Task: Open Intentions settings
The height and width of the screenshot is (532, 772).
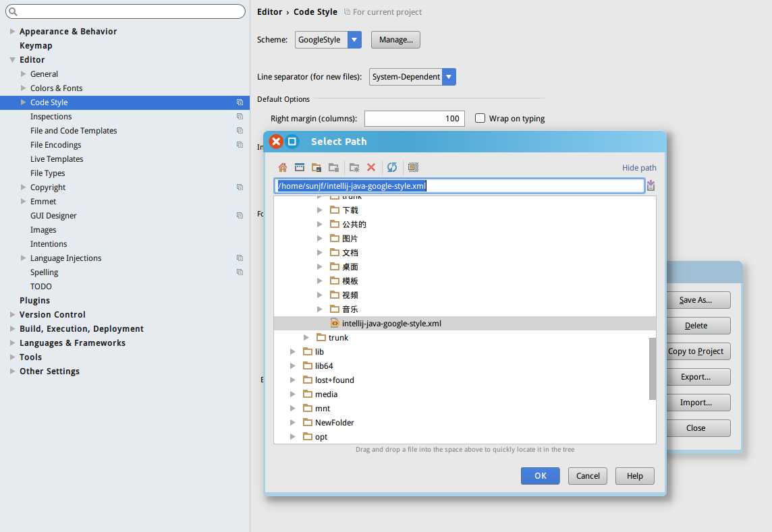Action: tap(49, 244)
